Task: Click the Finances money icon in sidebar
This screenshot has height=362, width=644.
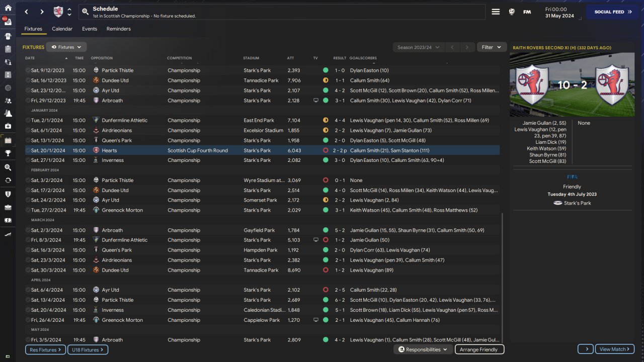Action: click(x=8, y=220)
